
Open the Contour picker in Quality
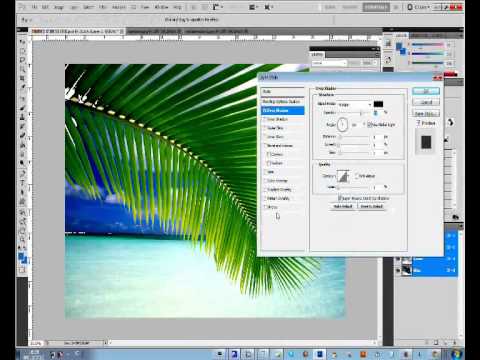tap(343, 176)
